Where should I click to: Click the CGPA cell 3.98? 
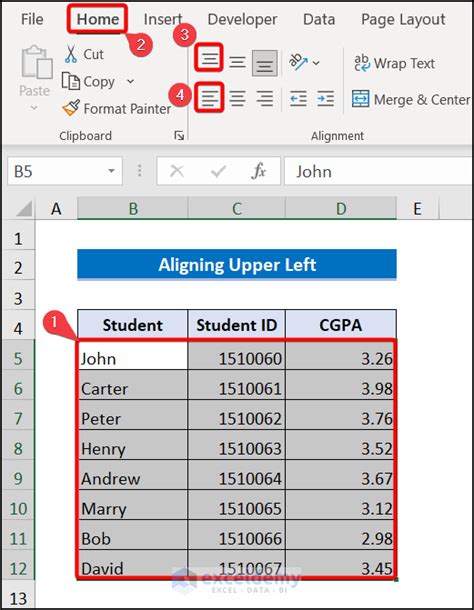coord(341,385)
